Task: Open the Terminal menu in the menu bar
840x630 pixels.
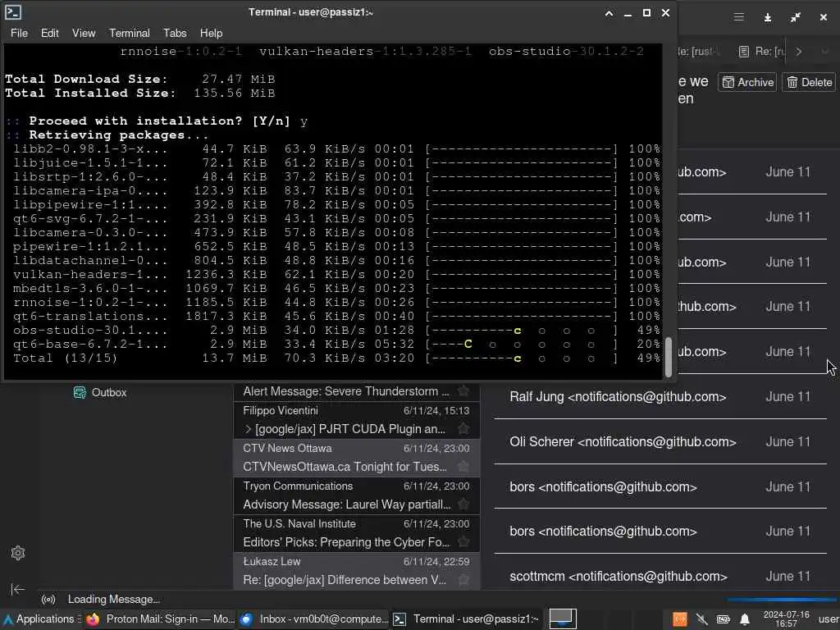Action: [130, 33]
